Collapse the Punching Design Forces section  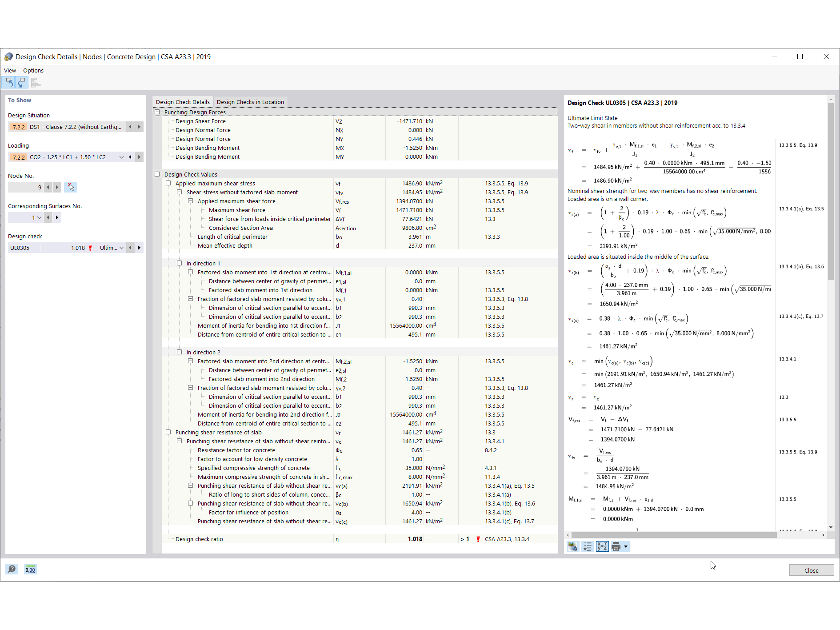tap(158, 112)
